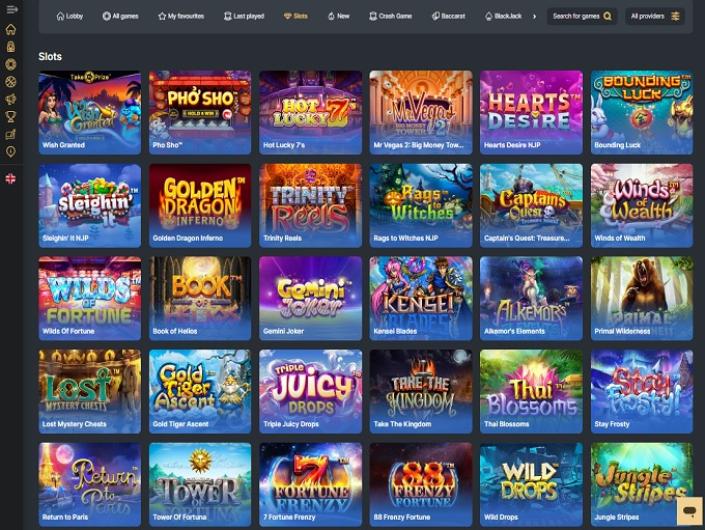Click the Search for games field
Viewport: 705px width, 530px height.
[x=582, y=16]
